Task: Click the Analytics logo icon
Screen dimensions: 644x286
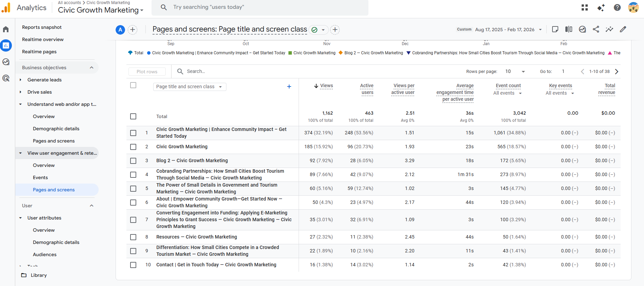Action: click(6, 7)
